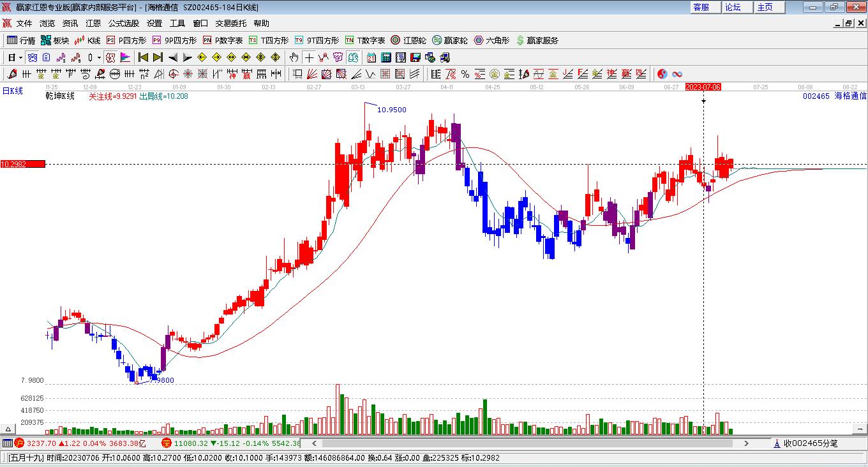868x467 pixels.
Task: Click the percent sign drawing tool
Action: pyautogui.click(x=465, y=74)
